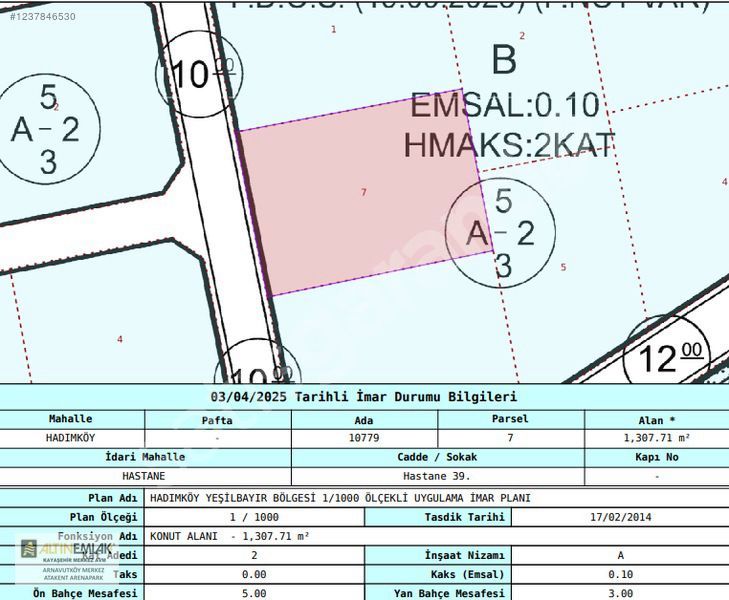Click the A-2 zoning circle beside parcel 7
The image size is (729, 600).
pyautogui.click(x=502, y=234)
